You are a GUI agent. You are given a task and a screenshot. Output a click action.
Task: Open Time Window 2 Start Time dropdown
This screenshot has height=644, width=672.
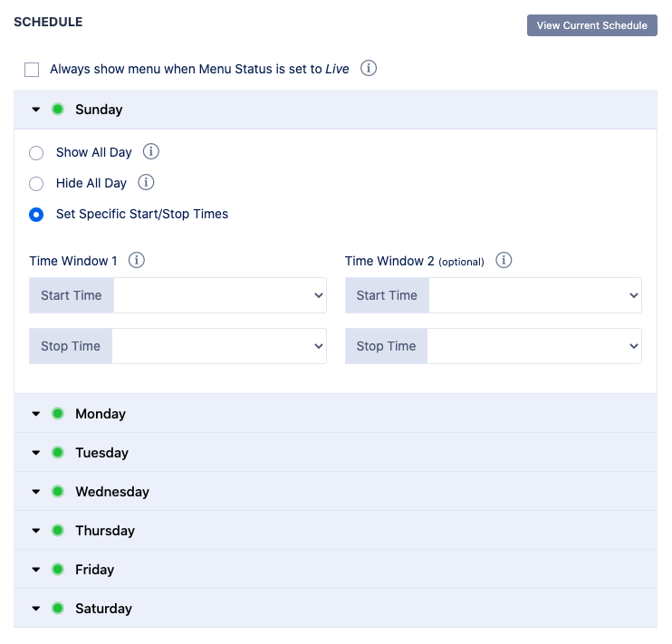click(534, 295)
